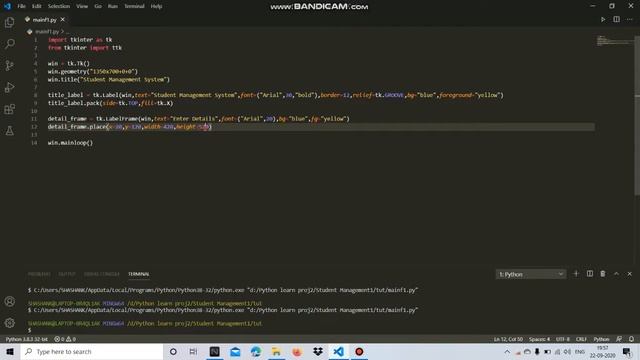Open the Manage gear in activity bar
The height and width of the screenshot is (360, 640).
[x=9, y=323]
